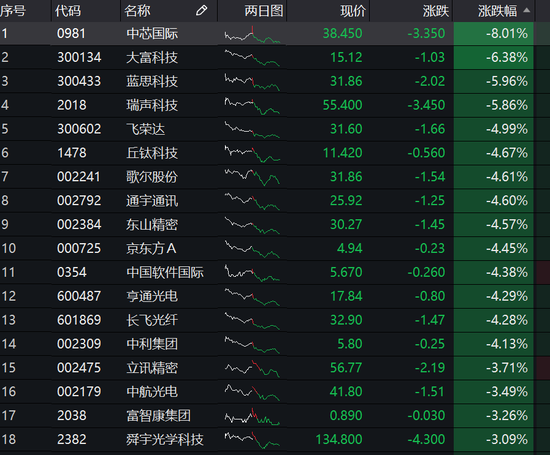Select stock name 长飞光纤
Viewport: 550px width, 455px height.
click(152, 320)
